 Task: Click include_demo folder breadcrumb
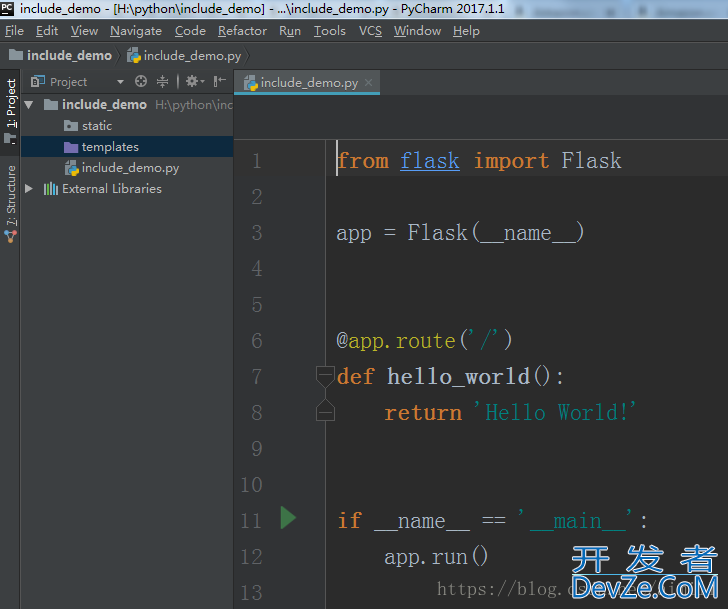coord(61,56)
